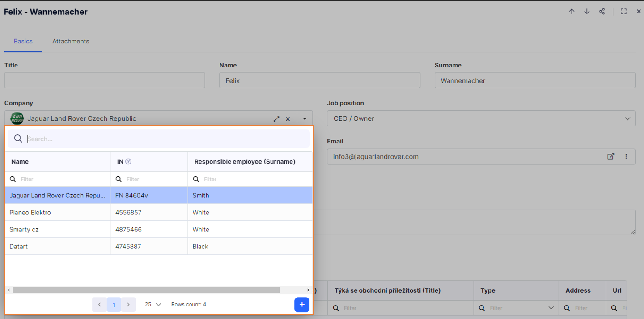644x319 pixels.
Task: Click the Address column filter field
Action: click(x=582, y=308)
